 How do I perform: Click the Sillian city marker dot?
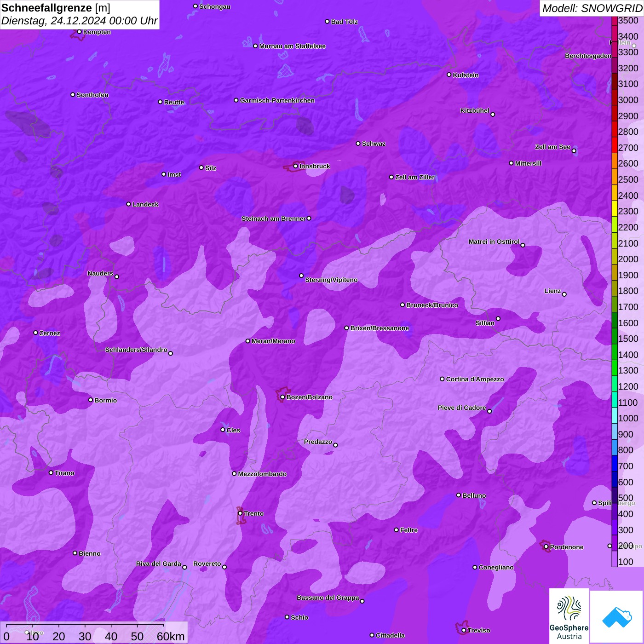click(498, 318)
